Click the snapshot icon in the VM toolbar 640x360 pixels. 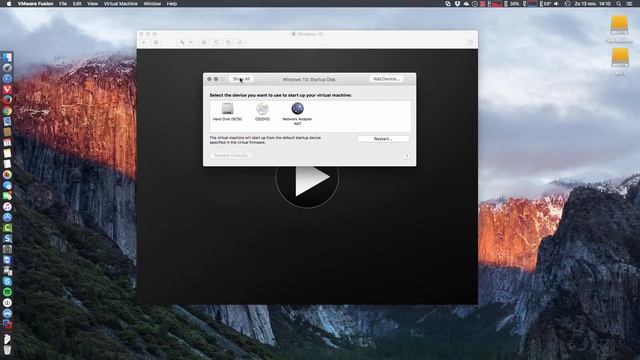coord(204,42)
